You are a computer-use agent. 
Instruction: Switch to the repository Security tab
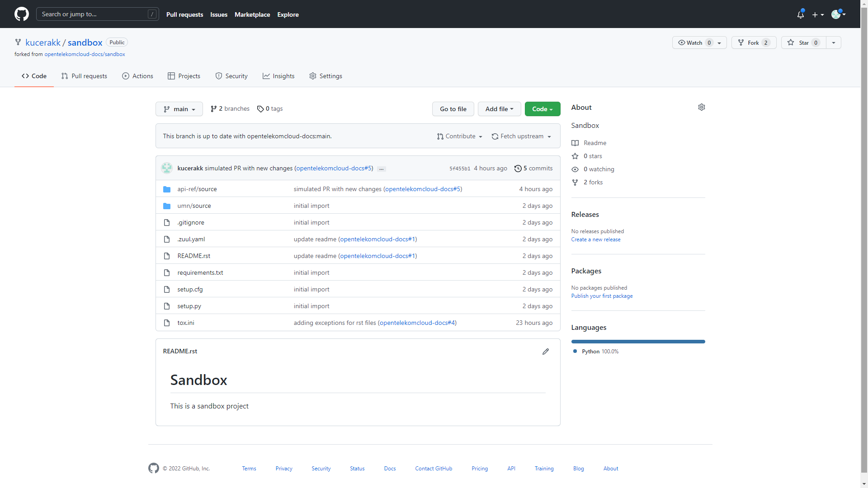coord(231,76)
